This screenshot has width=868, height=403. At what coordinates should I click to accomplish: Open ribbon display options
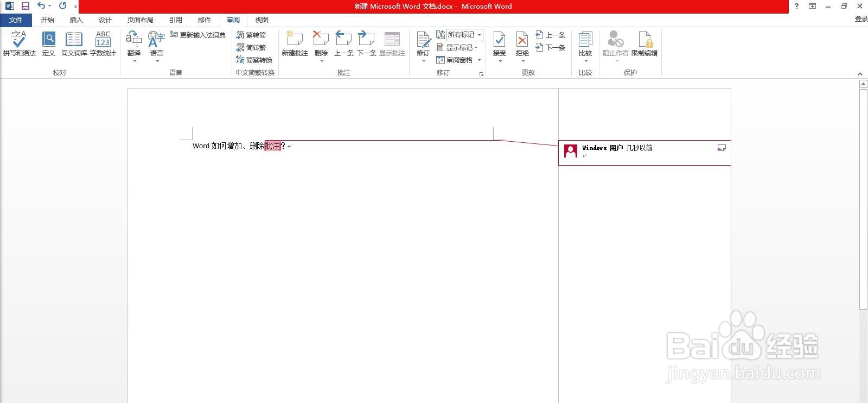pos(812,6)
